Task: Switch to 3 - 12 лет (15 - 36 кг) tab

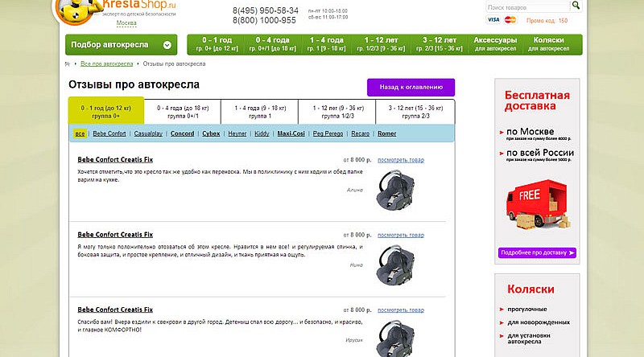Action: click(x=415, y=111)
